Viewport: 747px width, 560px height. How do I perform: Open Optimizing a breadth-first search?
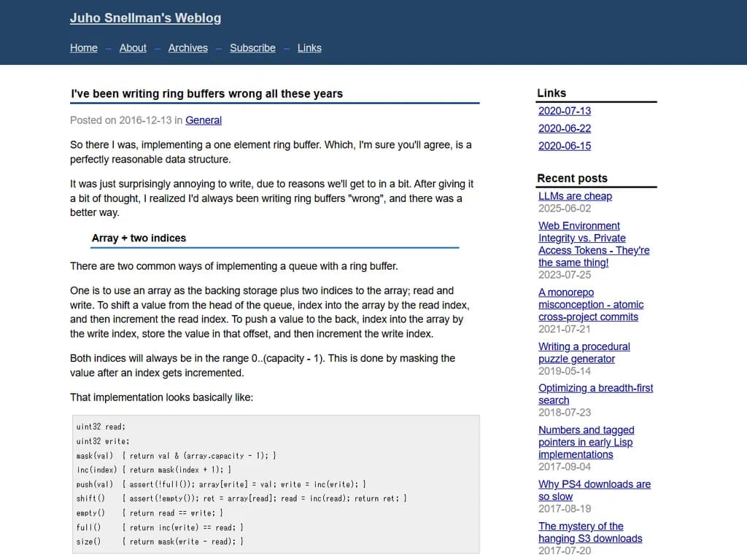[x=595, y=394]
